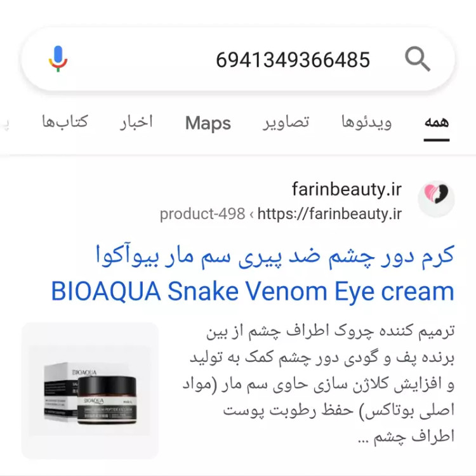Click the farinbeauty.ir site favicon
This screenshot has height=476, width=476.
click(x=436, y=198)
